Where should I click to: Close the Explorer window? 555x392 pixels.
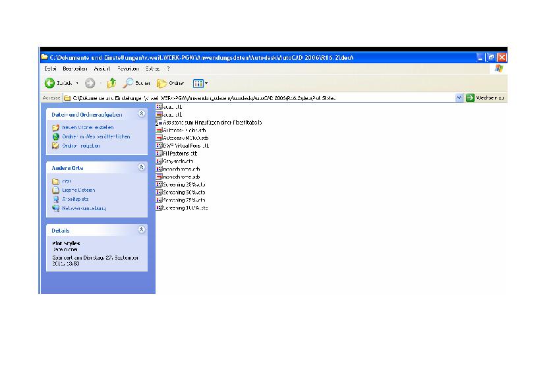(502, 57)
